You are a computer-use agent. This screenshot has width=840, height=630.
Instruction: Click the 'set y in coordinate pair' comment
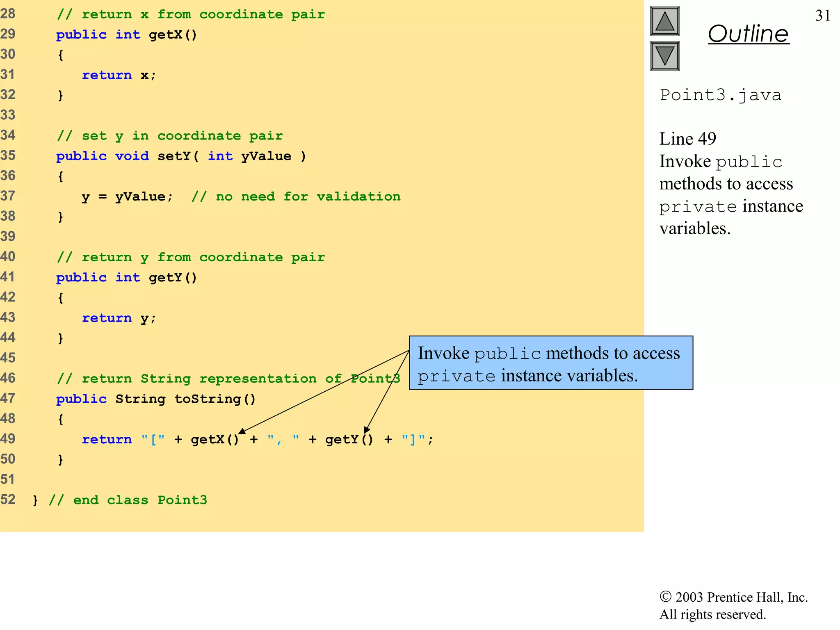click(170, 136)
